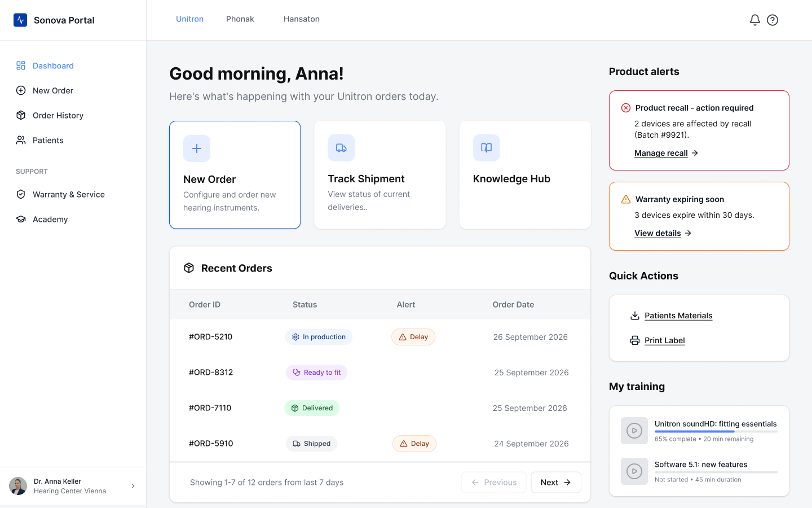The image size is (812, 508).
Task: Click the truck icon on Track Shipment card
Action: tap(341, 148)
